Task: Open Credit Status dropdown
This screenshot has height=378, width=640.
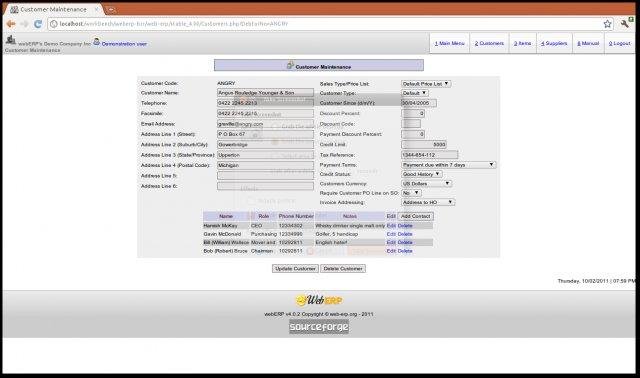Action: [422, 174]
